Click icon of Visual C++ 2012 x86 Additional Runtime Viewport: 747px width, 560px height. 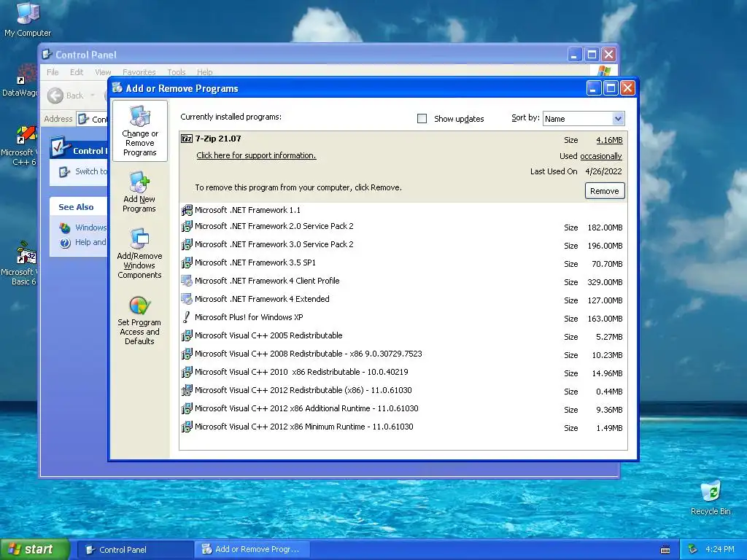pyautogui.click(x=187, y=408)
